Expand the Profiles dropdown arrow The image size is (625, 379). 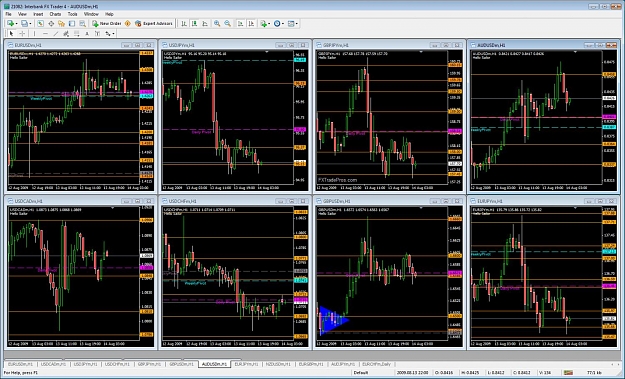(x=30, y=24)
